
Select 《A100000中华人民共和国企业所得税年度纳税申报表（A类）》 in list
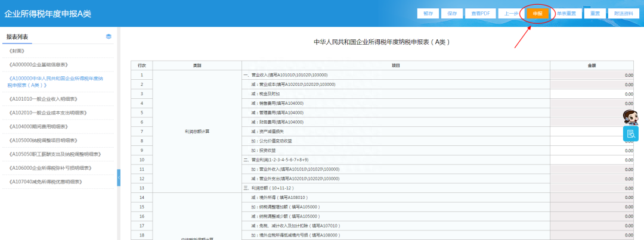(55, 82)
